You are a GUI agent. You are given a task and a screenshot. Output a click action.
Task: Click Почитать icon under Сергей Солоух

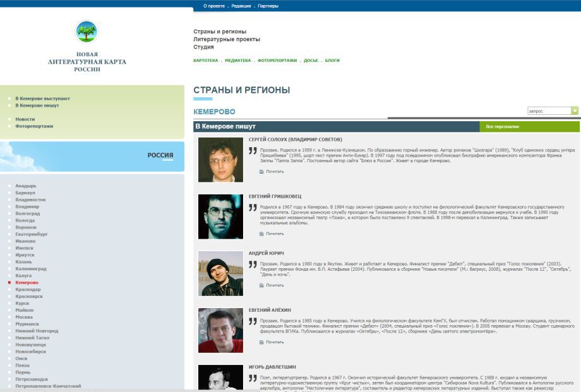[261, 171]
